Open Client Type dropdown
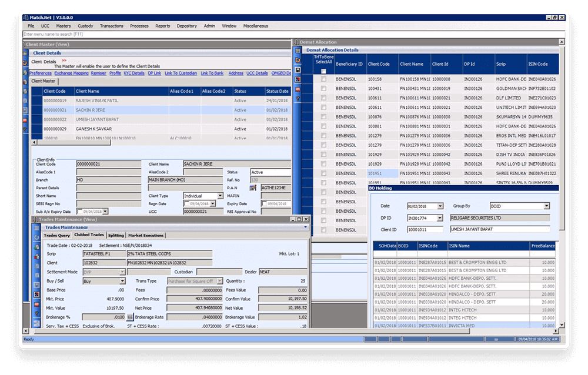 220,196
